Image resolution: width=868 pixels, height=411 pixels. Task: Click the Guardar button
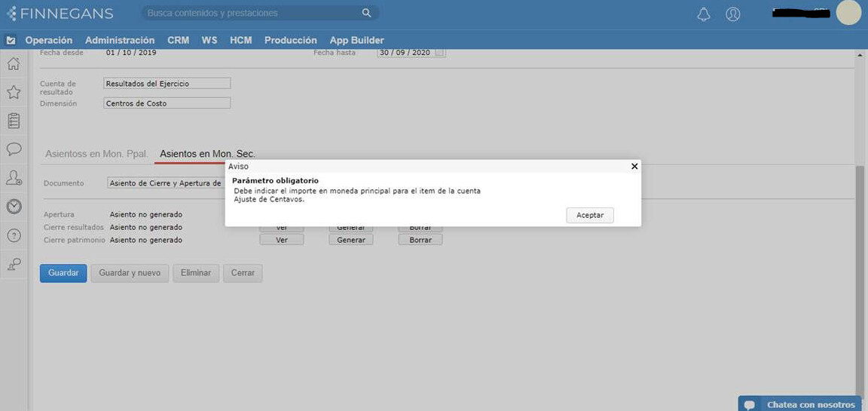[x=63, y=273]
